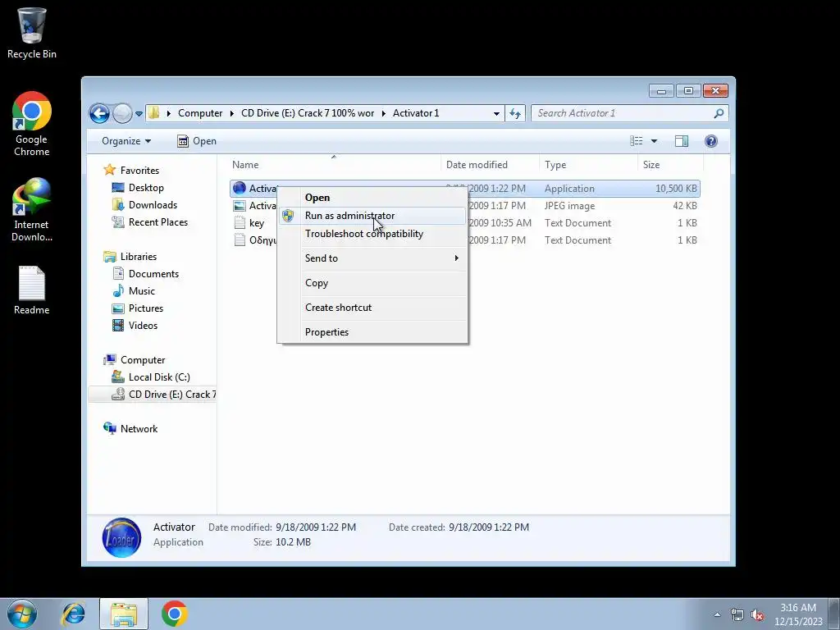Click the muted volume tray icon
Image resolution: width=840 pixels, height=630 pixels.
(x=757, y=615)
